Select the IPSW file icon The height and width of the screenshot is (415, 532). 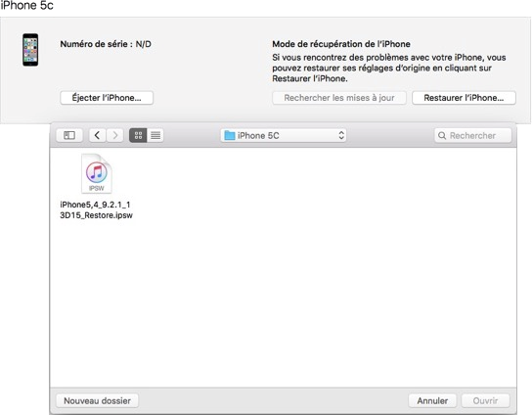point(97,173)
